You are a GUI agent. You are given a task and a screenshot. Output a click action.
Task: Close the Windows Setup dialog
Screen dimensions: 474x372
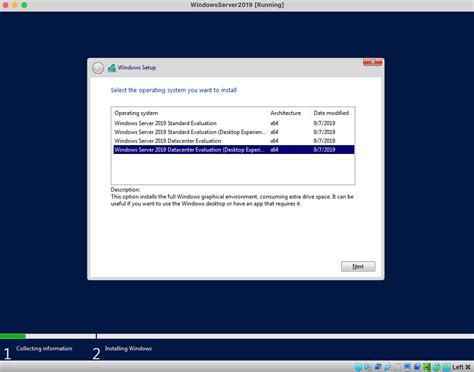click(x=372, y=62)
